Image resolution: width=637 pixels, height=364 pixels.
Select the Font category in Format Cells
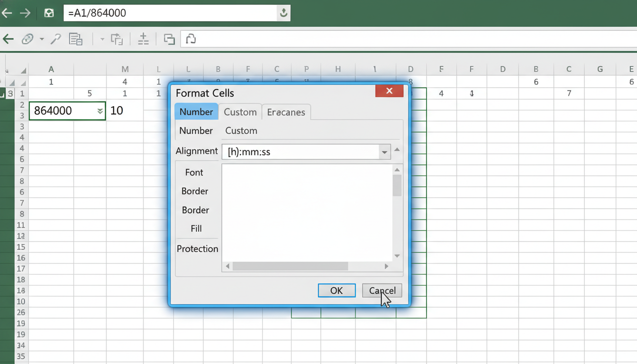coord(194,172)
